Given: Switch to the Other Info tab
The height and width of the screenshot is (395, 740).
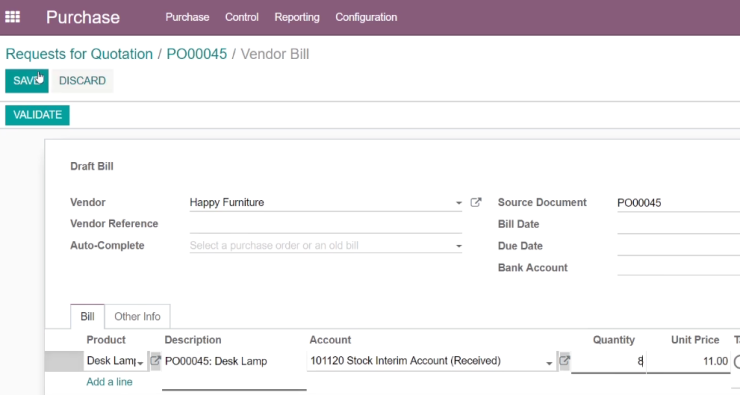Looking at the screenshot, I should pyautogui.click(x=137, y=317).
